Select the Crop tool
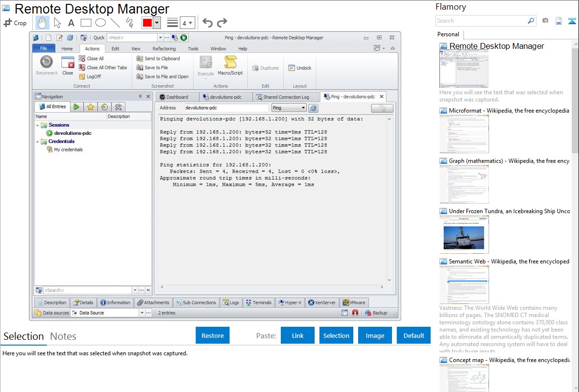The image size is (579, 392). (15, 23)
